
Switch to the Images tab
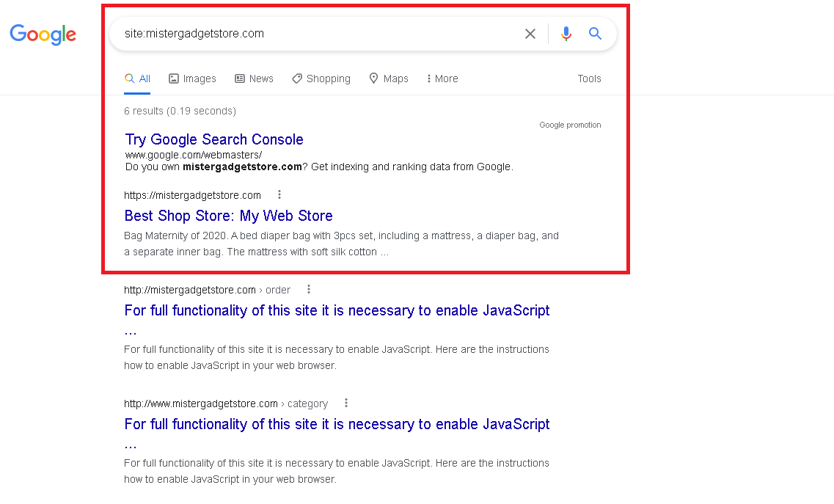(192, 78)
